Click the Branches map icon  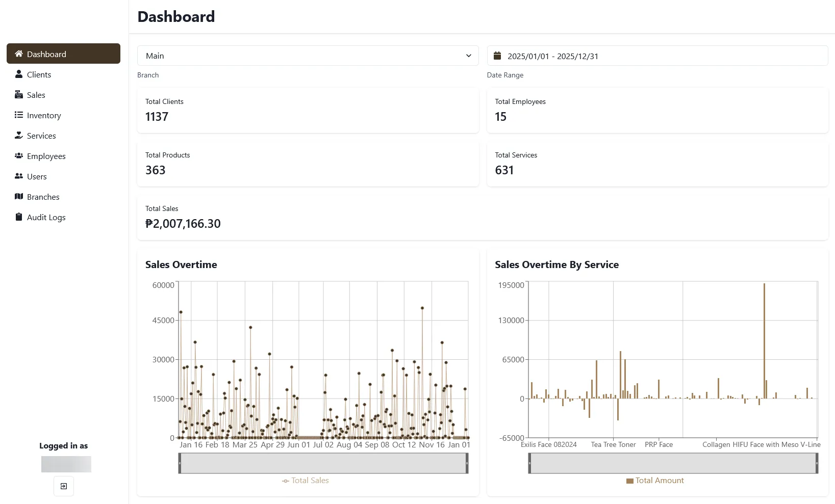pyautogui.click(x=19, y=196)
